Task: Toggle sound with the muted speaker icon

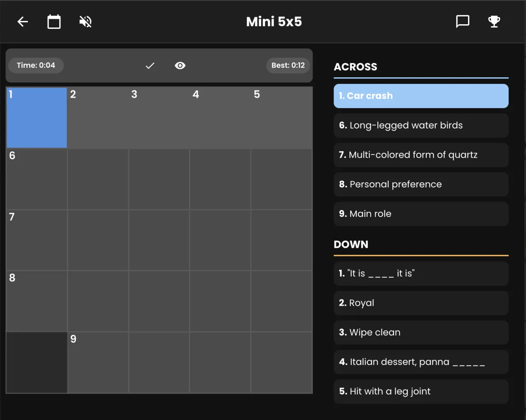Action: coord(85,22)
